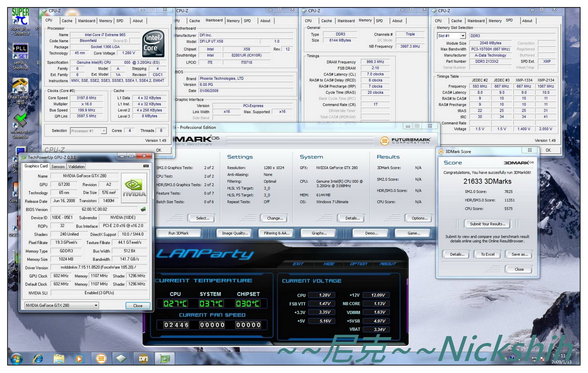The width and height of the screenshot is (588, 373).
Task: Expand Slot #1 dropdown in SPD window
Action: 463,36
